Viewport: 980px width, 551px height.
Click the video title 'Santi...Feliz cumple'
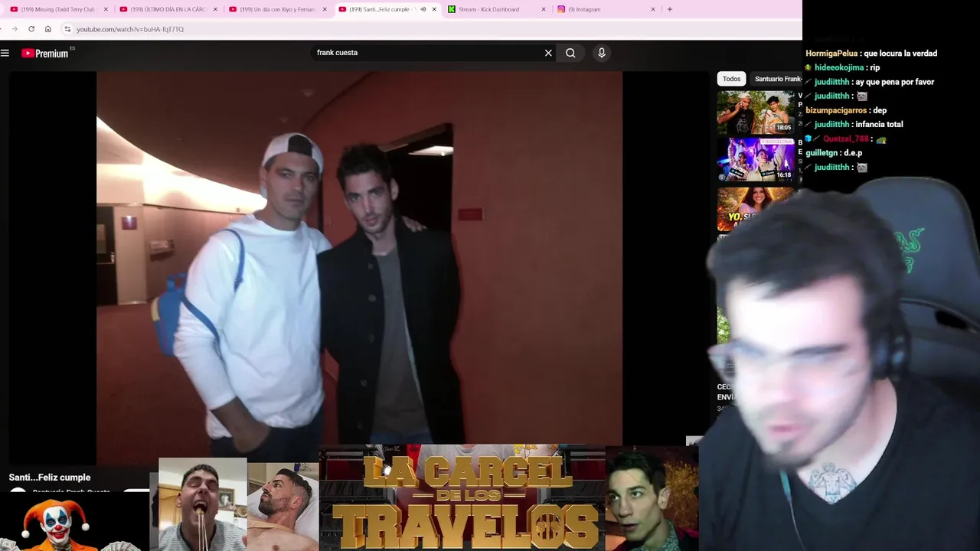50,478
